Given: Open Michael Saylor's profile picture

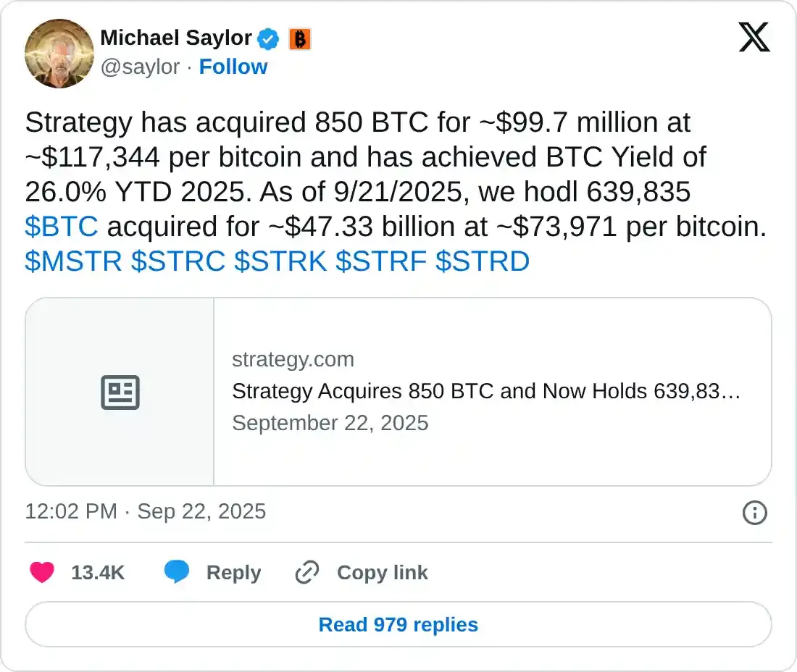Looking at the screenshot, I should pyautogui.click(x=59, y=53).
